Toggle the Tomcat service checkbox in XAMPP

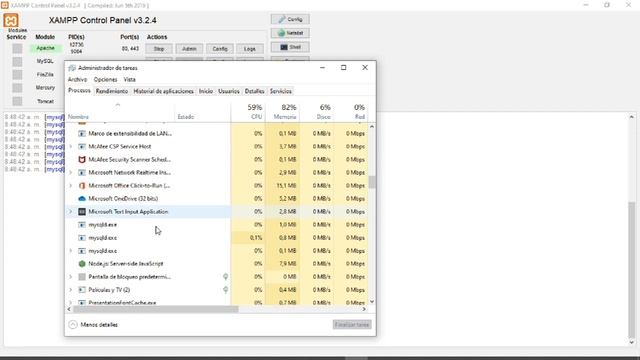(17, 101)
